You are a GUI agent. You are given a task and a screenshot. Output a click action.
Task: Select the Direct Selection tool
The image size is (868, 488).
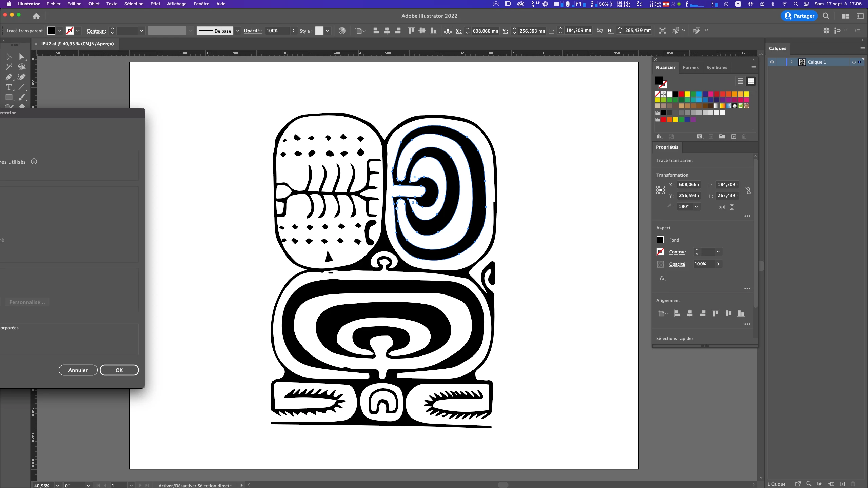(x=22, y=57)
